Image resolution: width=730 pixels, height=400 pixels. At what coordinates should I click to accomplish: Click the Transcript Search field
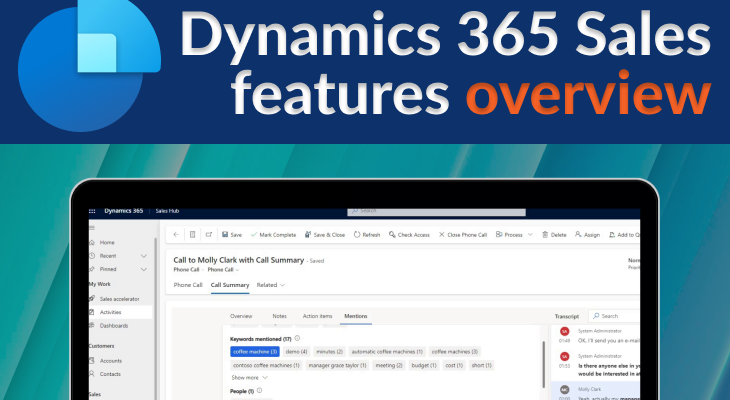(614, 316)
